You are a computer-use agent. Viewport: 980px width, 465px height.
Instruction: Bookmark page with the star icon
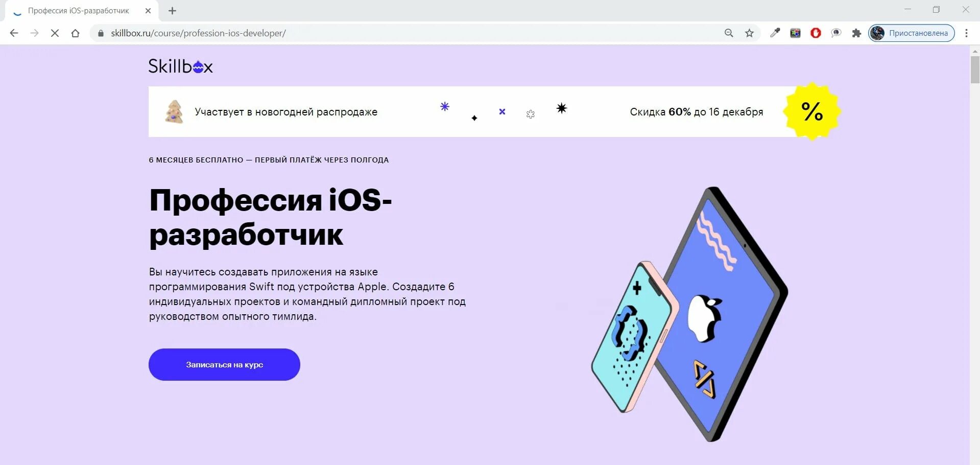point(749,33)
